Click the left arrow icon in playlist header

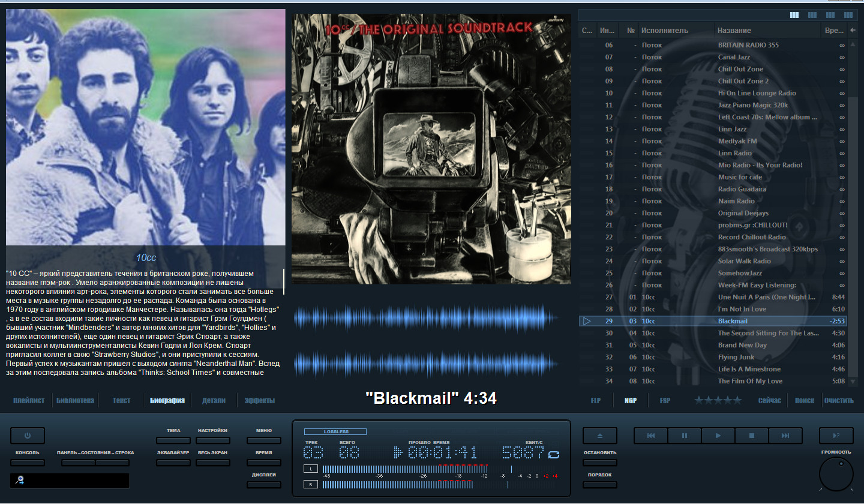point(853,30)
